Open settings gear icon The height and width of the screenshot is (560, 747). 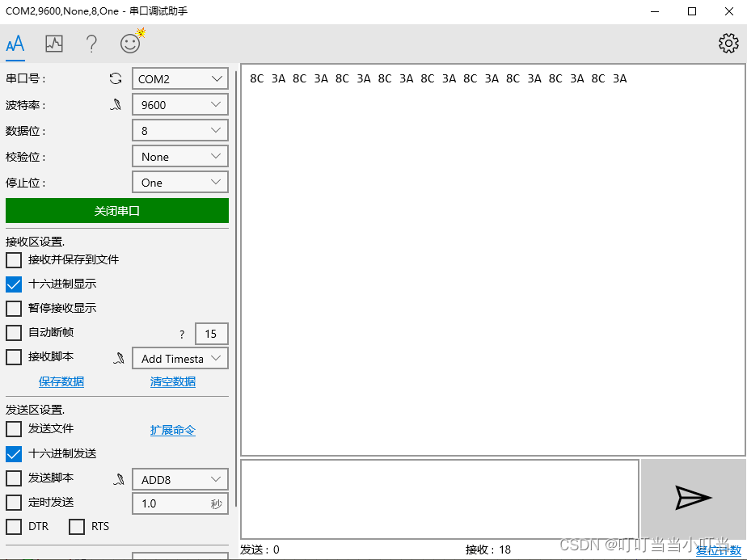pos(728,44)
